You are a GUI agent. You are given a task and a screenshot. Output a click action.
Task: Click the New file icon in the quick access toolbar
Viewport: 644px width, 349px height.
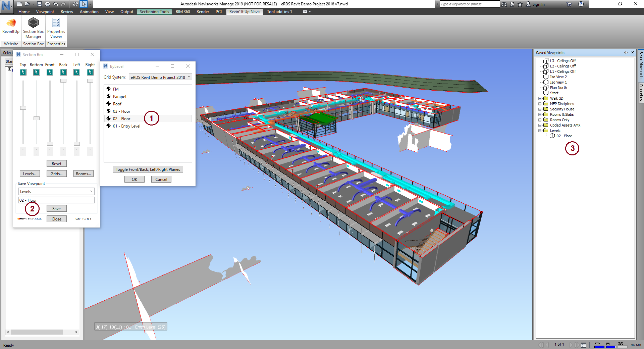coord(19,4)
